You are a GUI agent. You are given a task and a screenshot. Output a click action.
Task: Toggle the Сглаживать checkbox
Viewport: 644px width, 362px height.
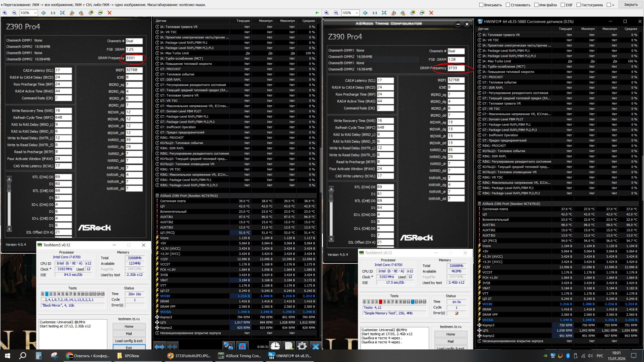[508, 5]
